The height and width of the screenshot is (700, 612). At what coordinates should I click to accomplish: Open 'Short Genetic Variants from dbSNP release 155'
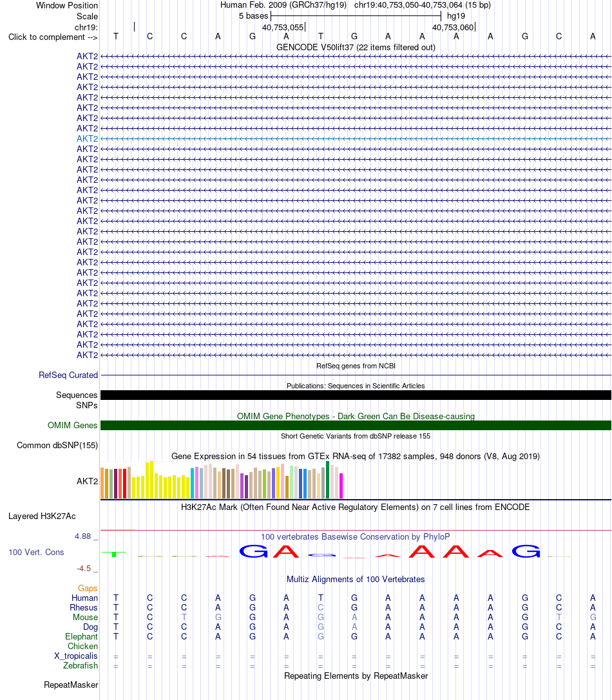tap(356, 436)
